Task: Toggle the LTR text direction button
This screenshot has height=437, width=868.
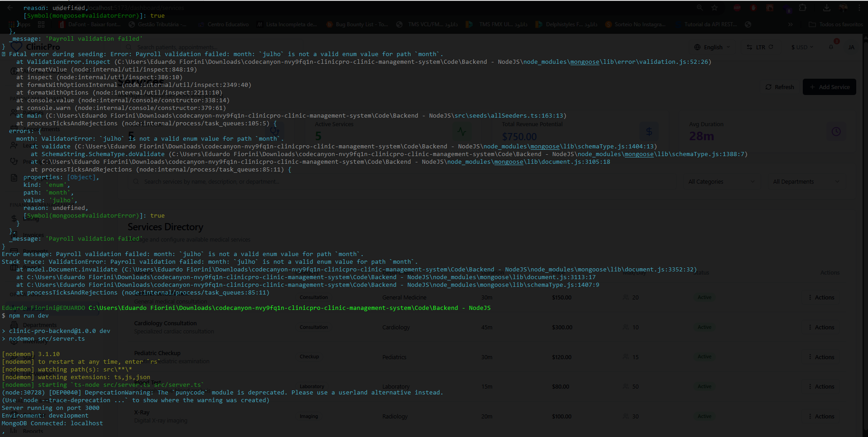Action: point(760,47)
